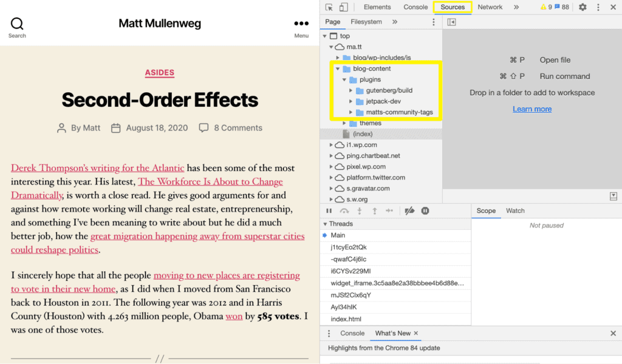
Task: Switch to the Network tab
Action: [490, 7]
